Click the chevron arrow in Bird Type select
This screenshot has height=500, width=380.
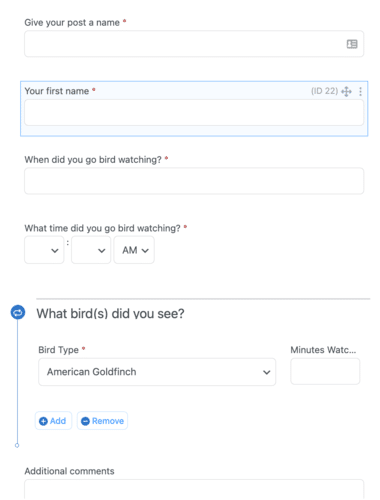266,372
